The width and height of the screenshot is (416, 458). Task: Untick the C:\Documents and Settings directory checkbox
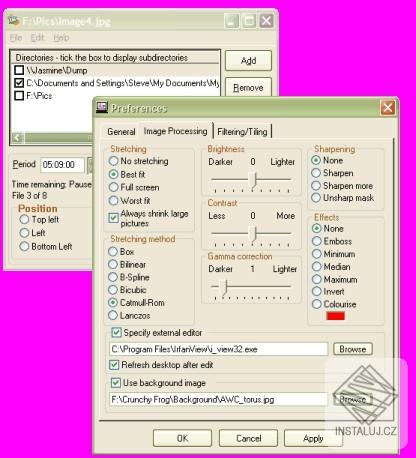(x=19, y=83)
